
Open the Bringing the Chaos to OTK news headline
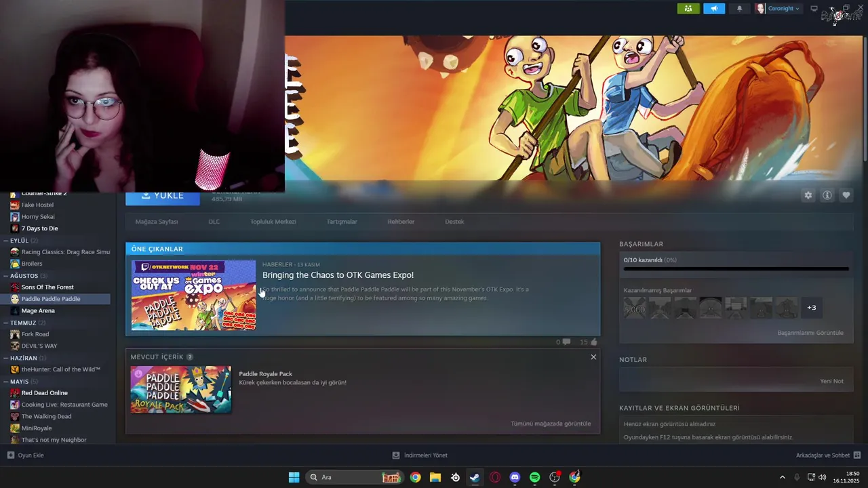[x=338, y=275]
